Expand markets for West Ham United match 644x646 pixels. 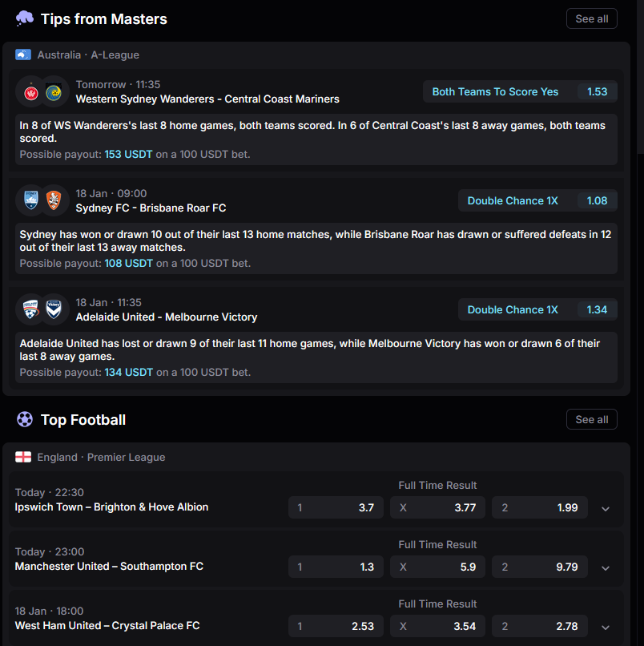tap(606, 627)
